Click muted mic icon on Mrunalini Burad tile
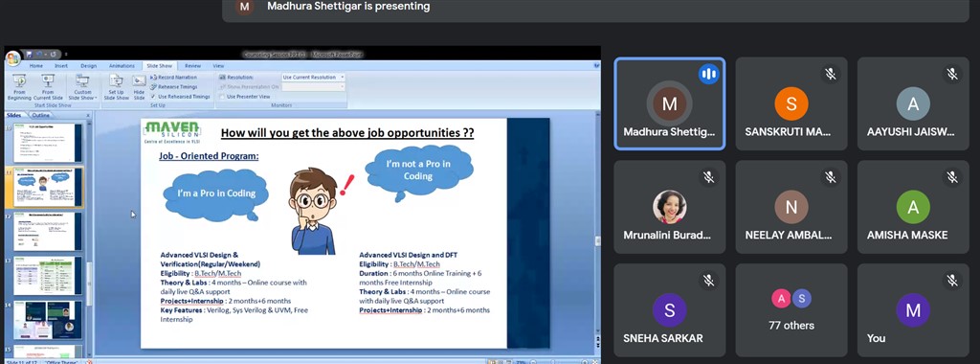The height and width of the screenshot is (364, 980). [708, 177]
